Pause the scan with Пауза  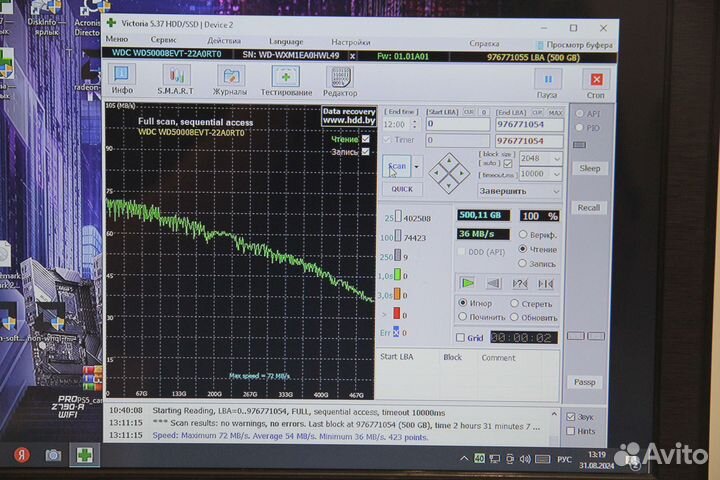point(548,84)
